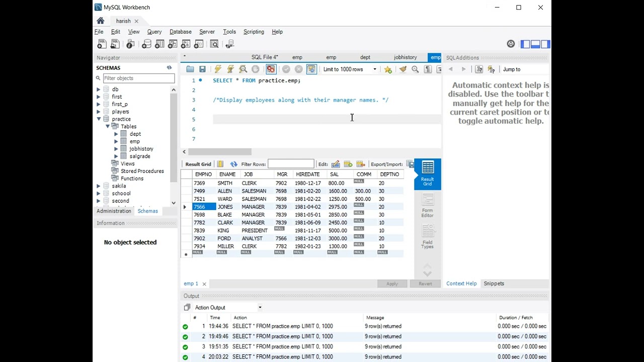
Task: Toggle the left sidebar panel visibility
Action: coord(525,44)
